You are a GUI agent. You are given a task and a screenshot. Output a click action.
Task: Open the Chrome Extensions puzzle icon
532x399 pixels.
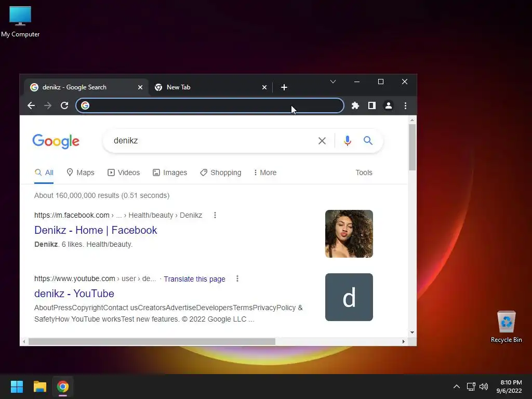click(355, 105)
